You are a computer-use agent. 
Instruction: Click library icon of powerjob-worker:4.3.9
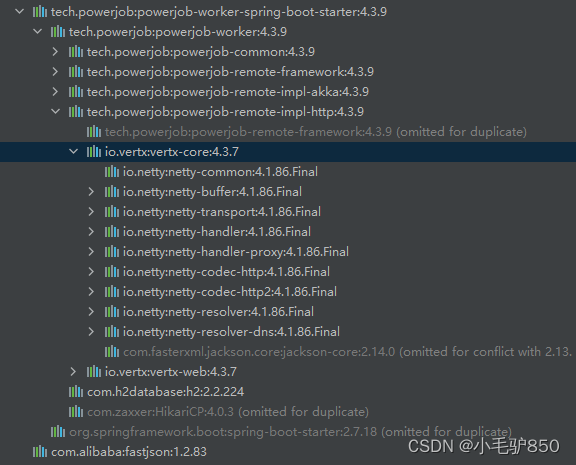[x=58, y=32]
